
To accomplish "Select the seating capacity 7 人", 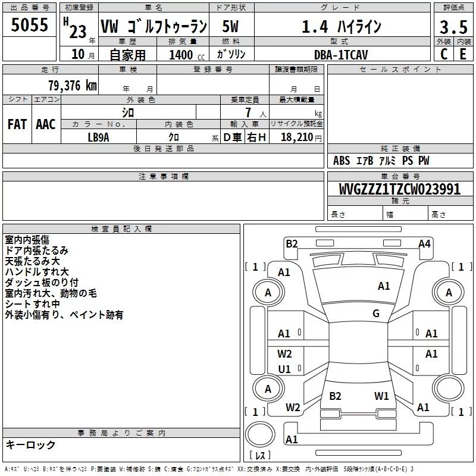I will point(256,113).
